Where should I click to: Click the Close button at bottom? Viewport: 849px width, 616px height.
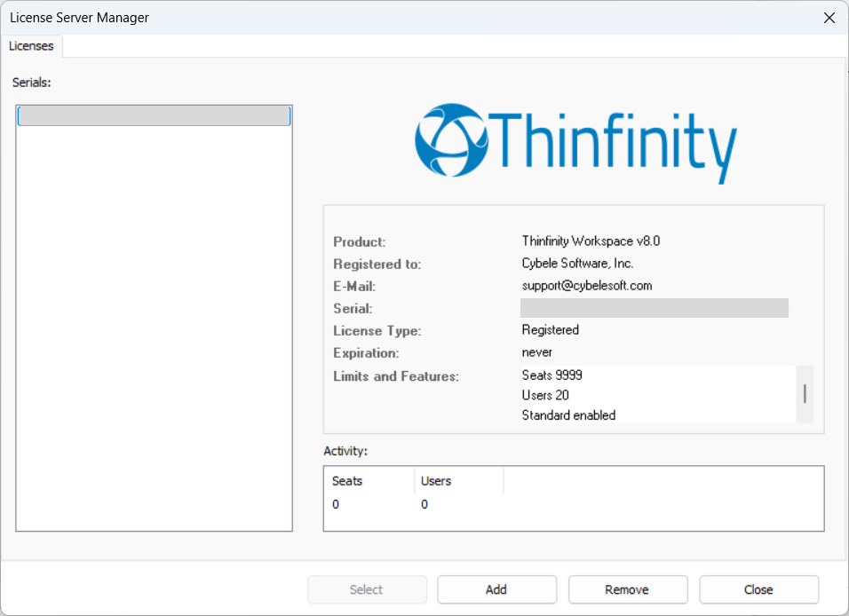(758, 589)
